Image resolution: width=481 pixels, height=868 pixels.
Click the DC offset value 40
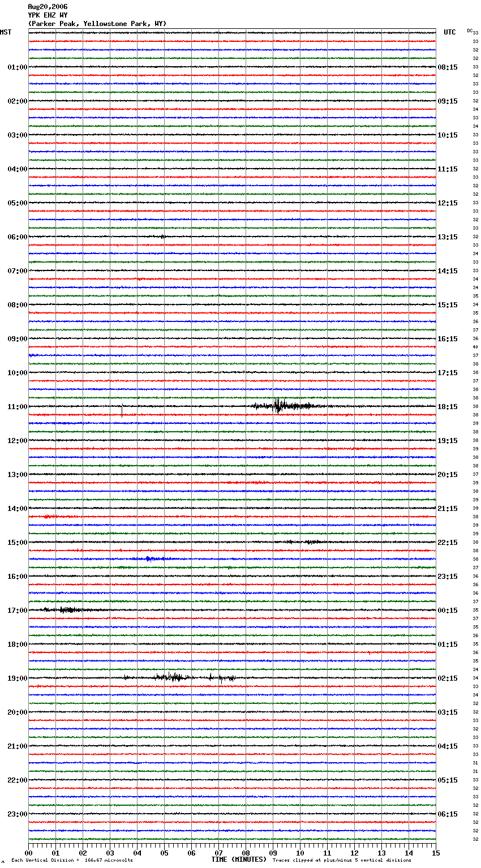coord(475,347)
